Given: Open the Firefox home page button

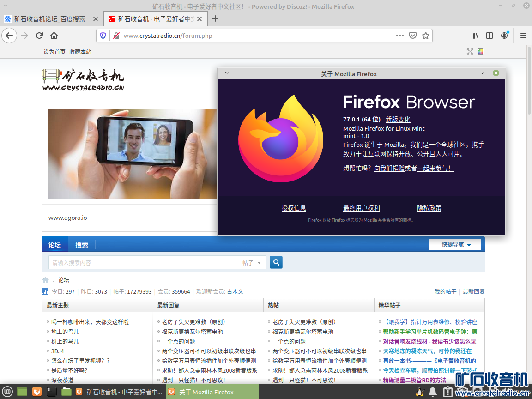Looking at the screenshot, I should click(x=54, y=36).
